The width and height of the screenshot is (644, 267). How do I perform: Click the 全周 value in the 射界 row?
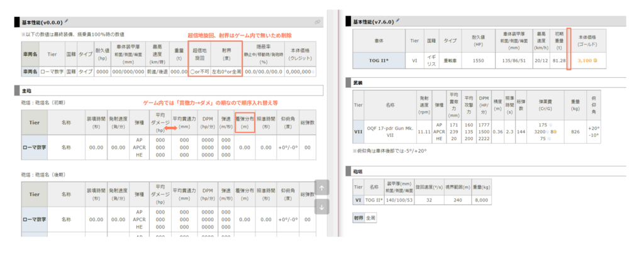(370, 217)
